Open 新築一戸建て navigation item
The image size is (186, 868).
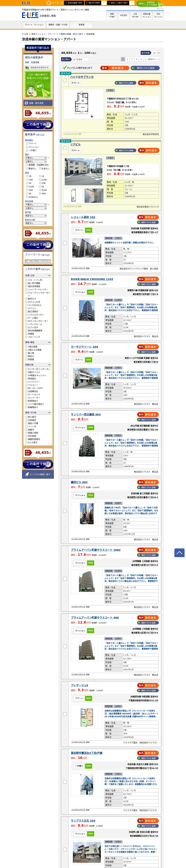pyautogui.click(x=112, y=15)
